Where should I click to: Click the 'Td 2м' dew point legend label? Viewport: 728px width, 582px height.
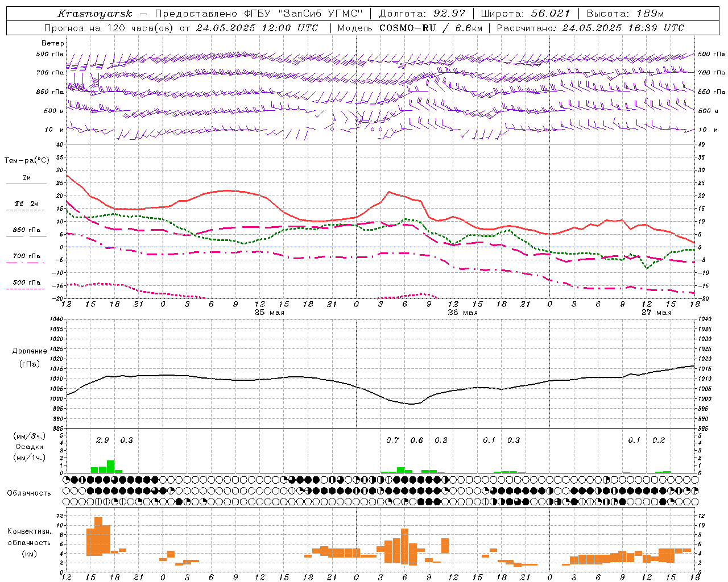click(x=27, y=203)
